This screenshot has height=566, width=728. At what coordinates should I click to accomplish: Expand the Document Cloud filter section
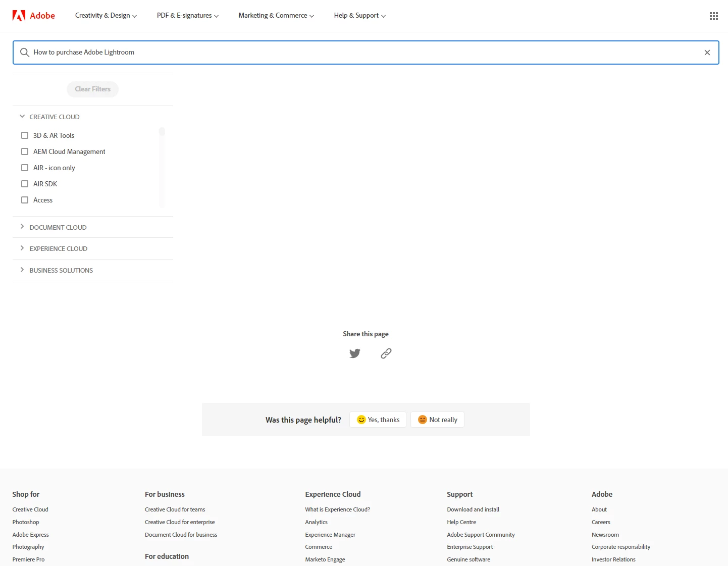53,227
